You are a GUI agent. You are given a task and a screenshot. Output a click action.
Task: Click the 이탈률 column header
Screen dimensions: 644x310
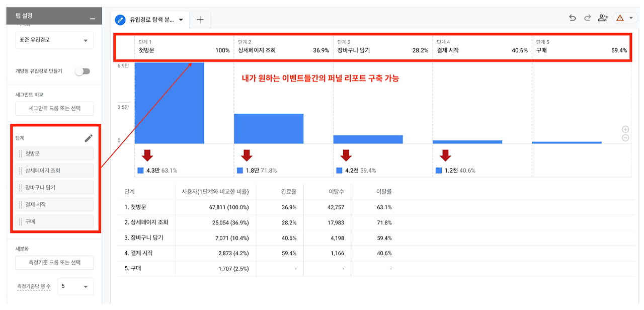click(384, 192)
